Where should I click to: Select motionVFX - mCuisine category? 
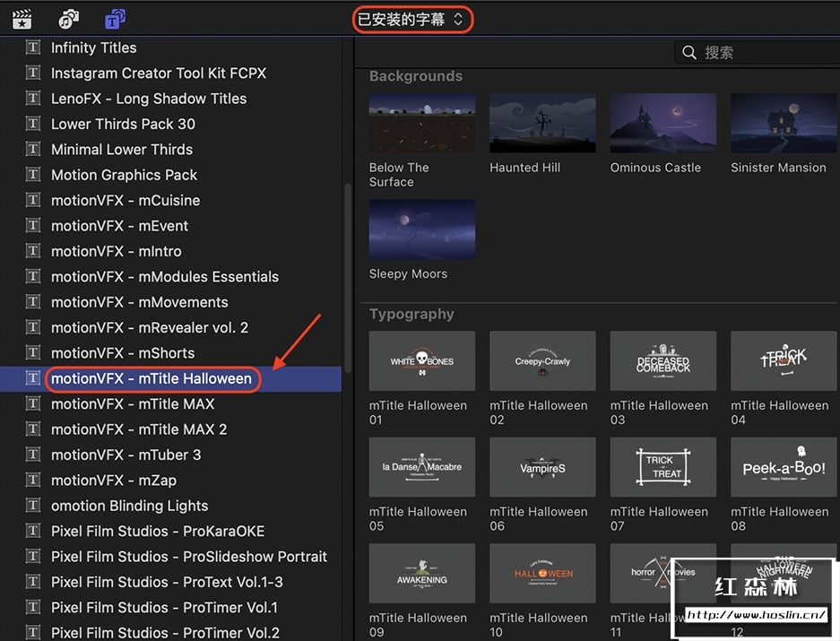tap(126, 201)
